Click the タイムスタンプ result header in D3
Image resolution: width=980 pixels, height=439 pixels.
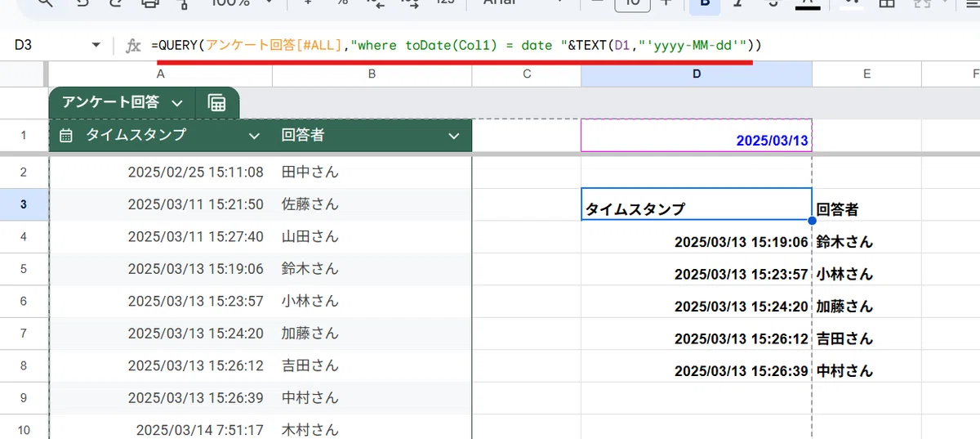click(x=697, y=204)
